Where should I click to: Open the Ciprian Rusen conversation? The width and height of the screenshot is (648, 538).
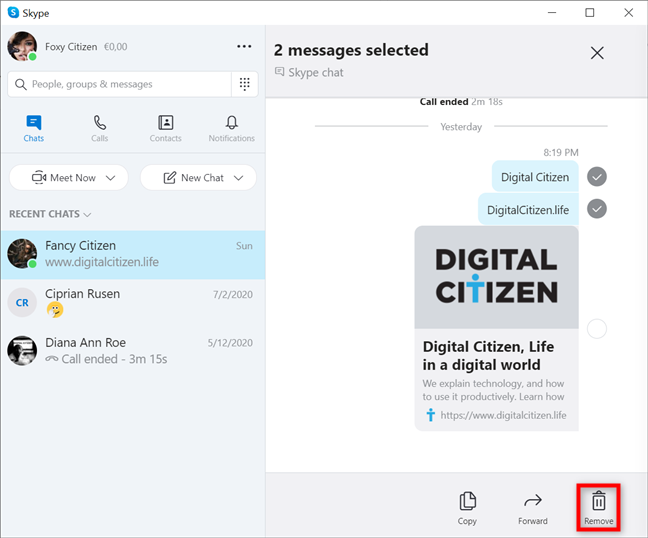click(133, 302)
